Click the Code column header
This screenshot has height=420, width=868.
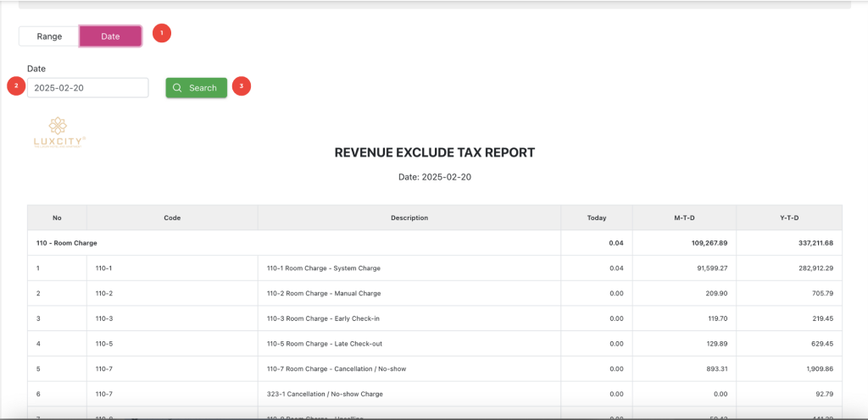point(172,218)
